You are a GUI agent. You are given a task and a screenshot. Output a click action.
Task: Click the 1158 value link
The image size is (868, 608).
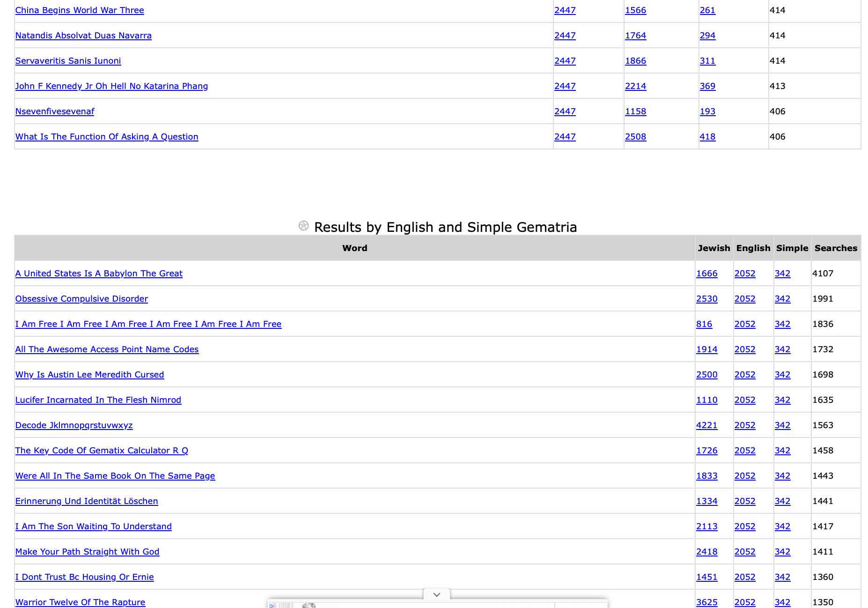pyautogui.click(x=635, y=111)
